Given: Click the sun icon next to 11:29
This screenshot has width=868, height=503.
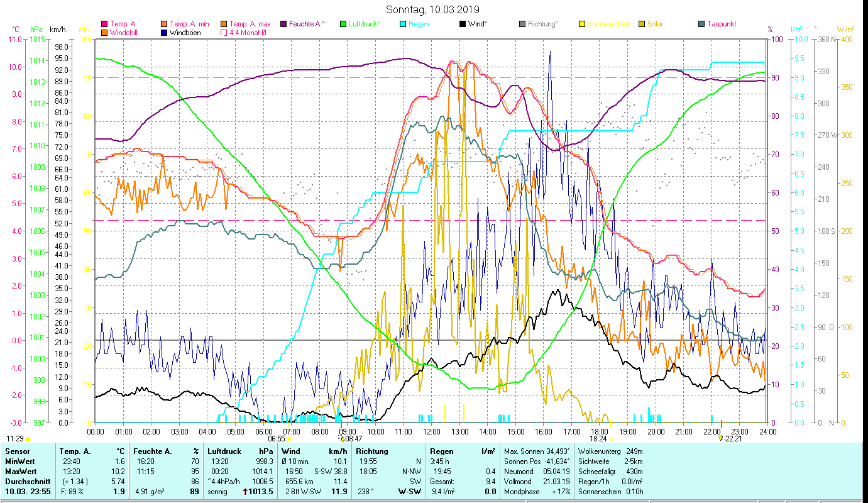Looking at the screenshot, I should pos(28,438).
